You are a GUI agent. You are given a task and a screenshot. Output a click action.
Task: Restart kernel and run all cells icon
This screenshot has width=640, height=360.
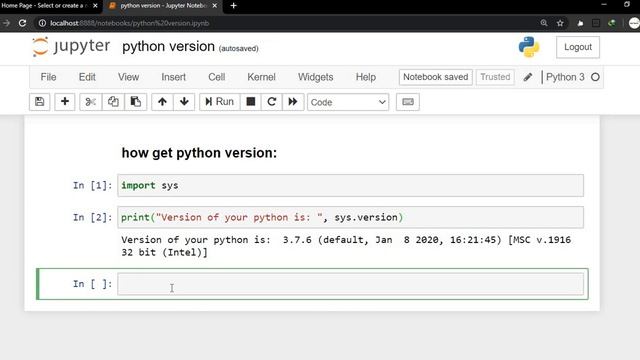pyautogui.click(x=293, y=102)
